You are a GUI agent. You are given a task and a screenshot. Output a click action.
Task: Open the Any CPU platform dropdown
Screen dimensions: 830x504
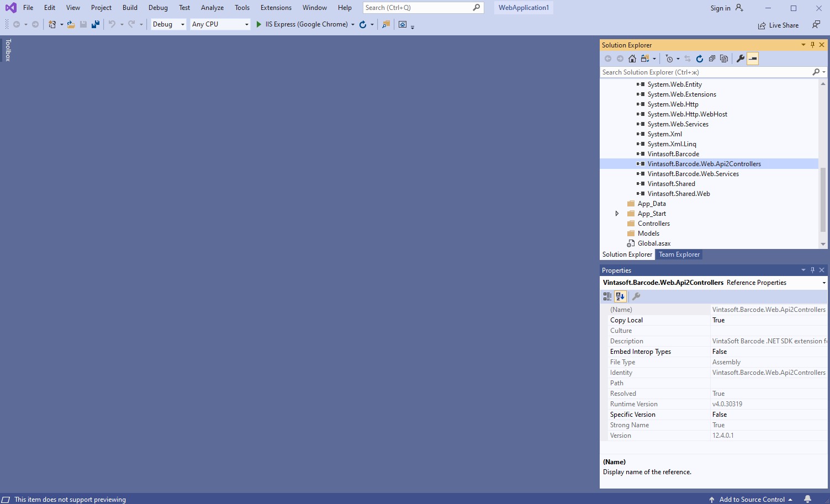220,24
